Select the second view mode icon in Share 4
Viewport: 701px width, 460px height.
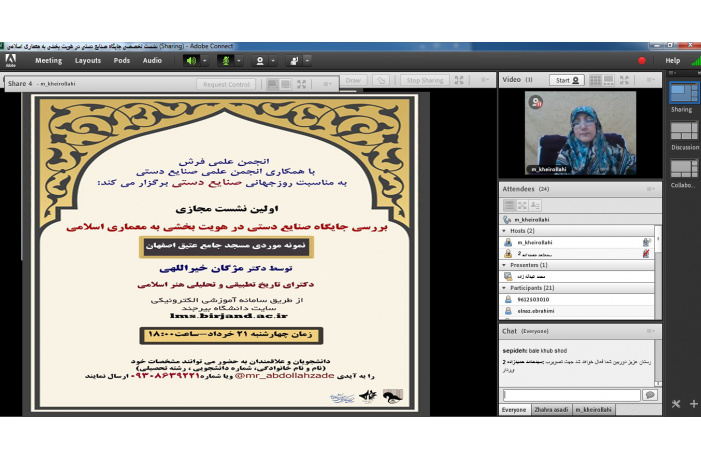click(x=286, y=84)
